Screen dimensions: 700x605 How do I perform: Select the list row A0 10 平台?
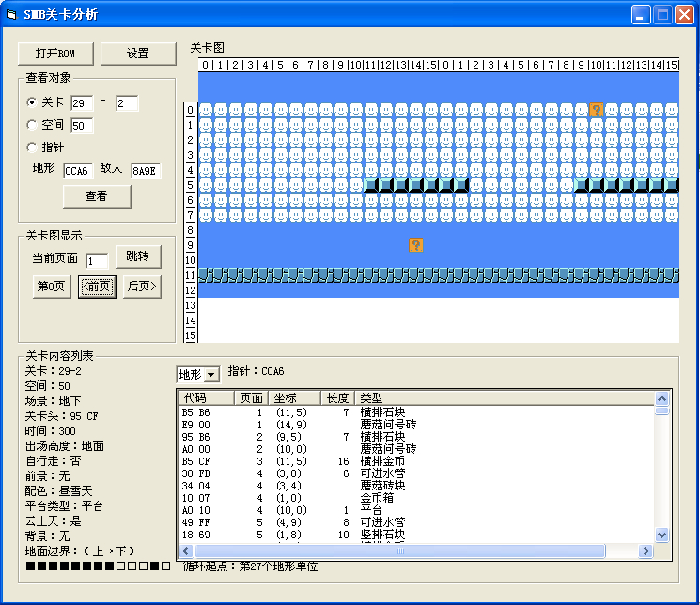(x=416, y=510)
